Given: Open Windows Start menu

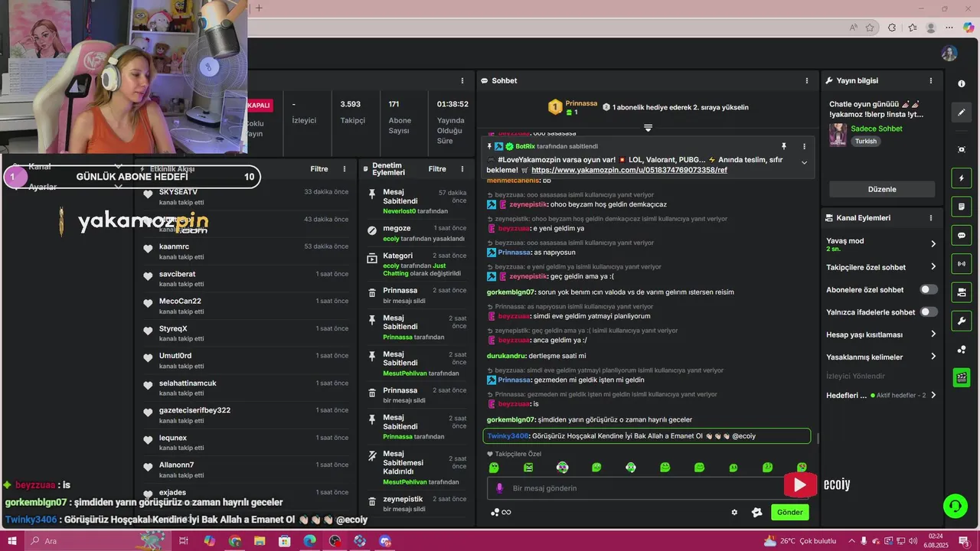Looking at the screenshot, I should click(11, 541).
